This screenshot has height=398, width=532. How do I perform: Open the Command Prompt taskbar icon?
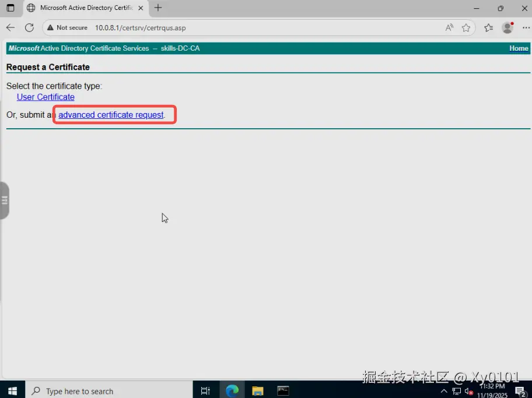pyautogui.click(x=283, y=391)
